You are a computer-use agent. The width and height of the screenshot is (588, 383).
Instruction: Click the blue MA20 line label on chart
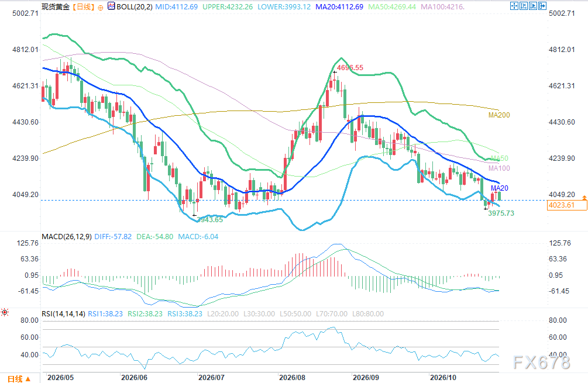500,188
